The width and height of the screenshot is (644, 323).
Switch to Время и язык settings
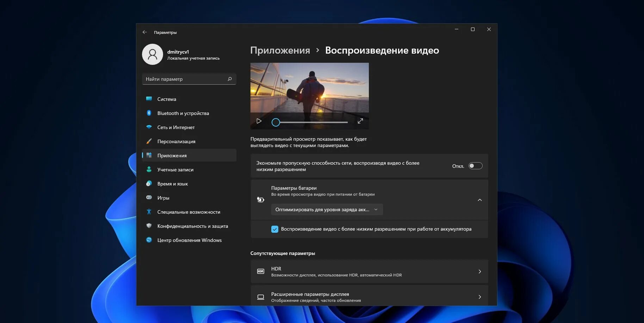(x=189, y=184)
